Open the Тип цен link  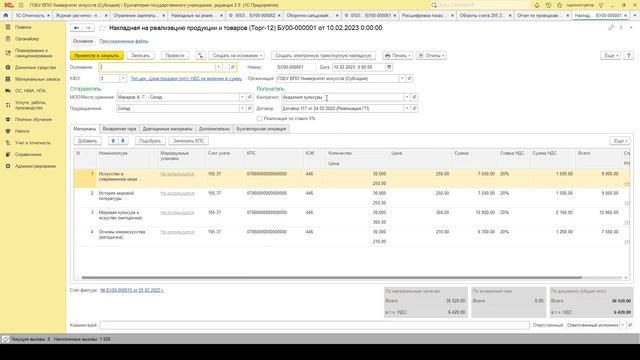tap(186, 78)
